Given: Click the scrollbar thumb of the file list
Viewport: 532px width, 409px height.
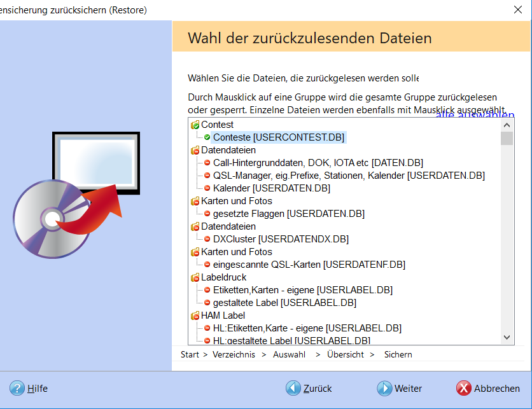Looking at the screenshot, I should click(x=507, y=139).
